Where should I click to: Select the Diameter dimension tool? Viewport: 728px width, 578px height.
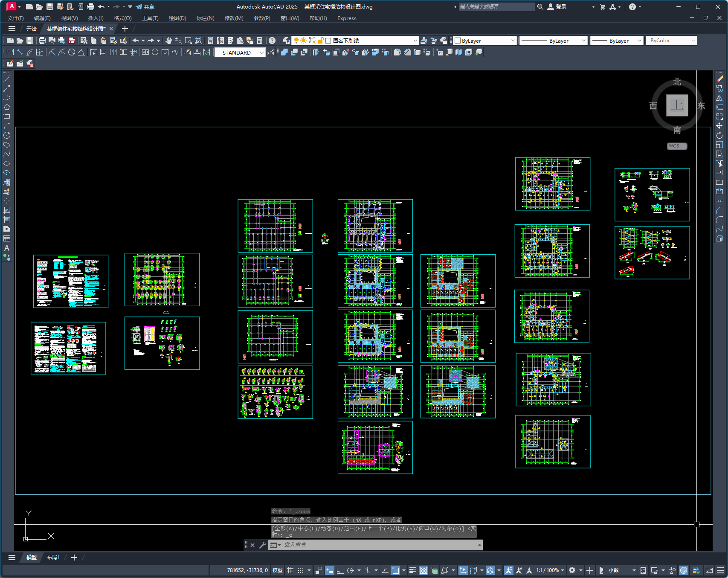[x=72, y=52]
